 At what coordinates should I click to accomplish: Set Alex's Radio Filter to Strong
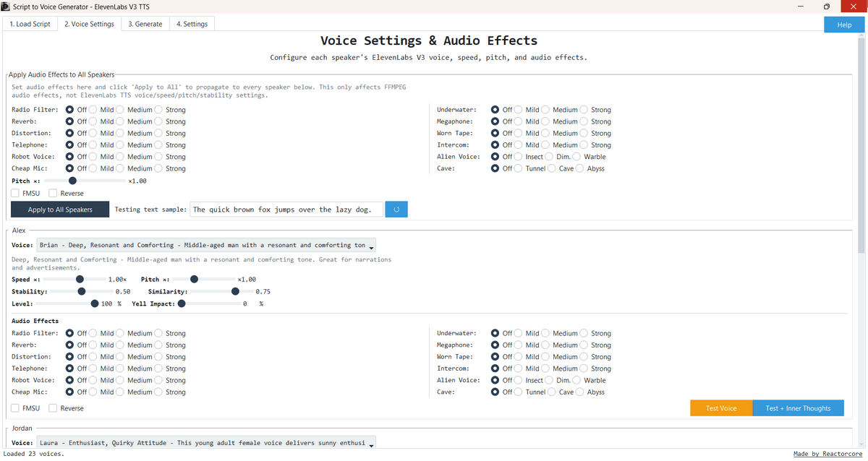pyautogui.click(x=158, y=333)
